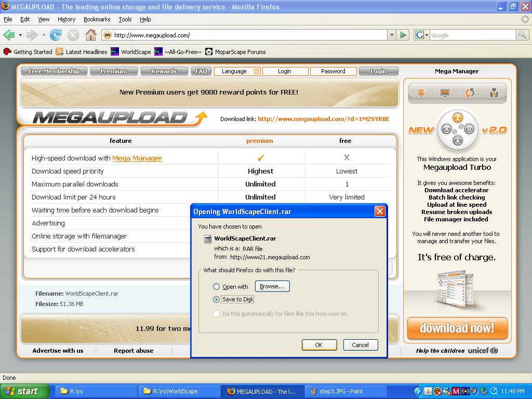The image size is (532, 399).
Task: Click the Rewards button
Action: [x=164, y=71]
